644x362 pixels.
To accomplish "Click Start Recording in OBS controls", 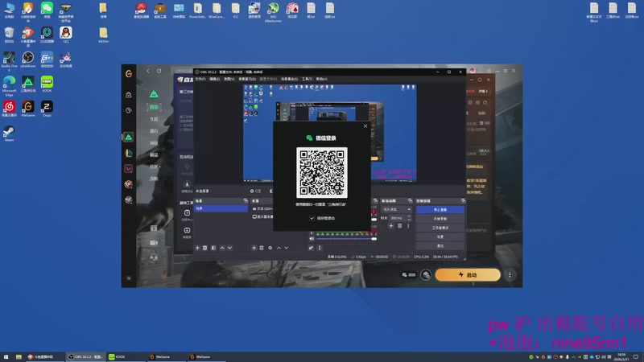I will click(440, 219).
